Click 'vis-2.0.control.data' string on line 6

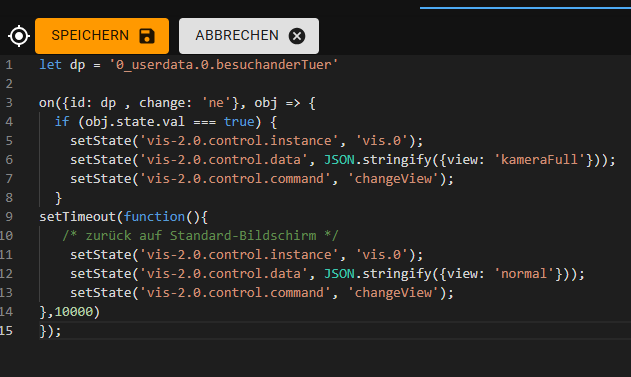pos(224,160)
